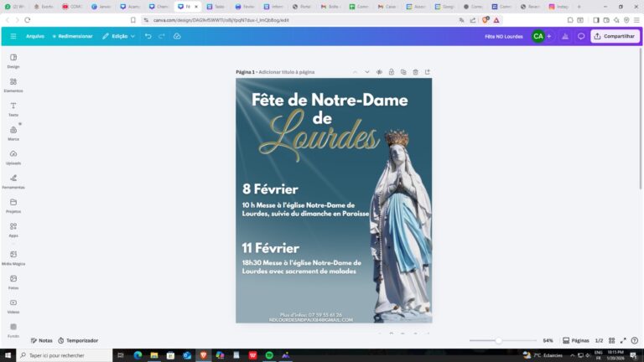
Task: Open the Elementos panel in sidebar
Action: click(x=13, y=84)
